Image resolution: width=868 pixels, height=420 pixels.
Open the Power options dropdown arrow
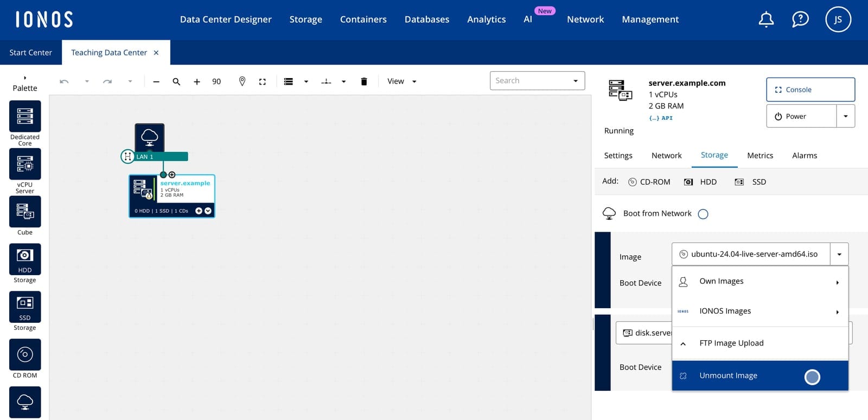pyautogui.click(x=845, y=116)
